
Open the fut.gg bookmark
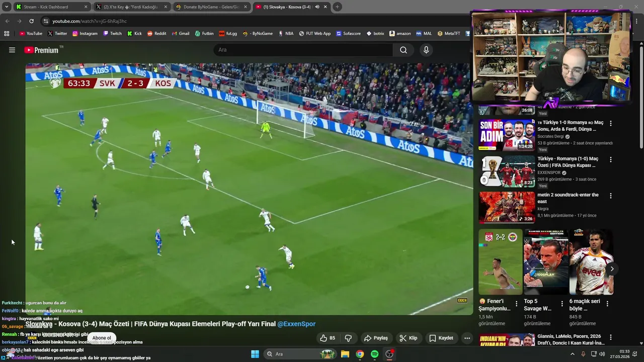tap(228, 33)
